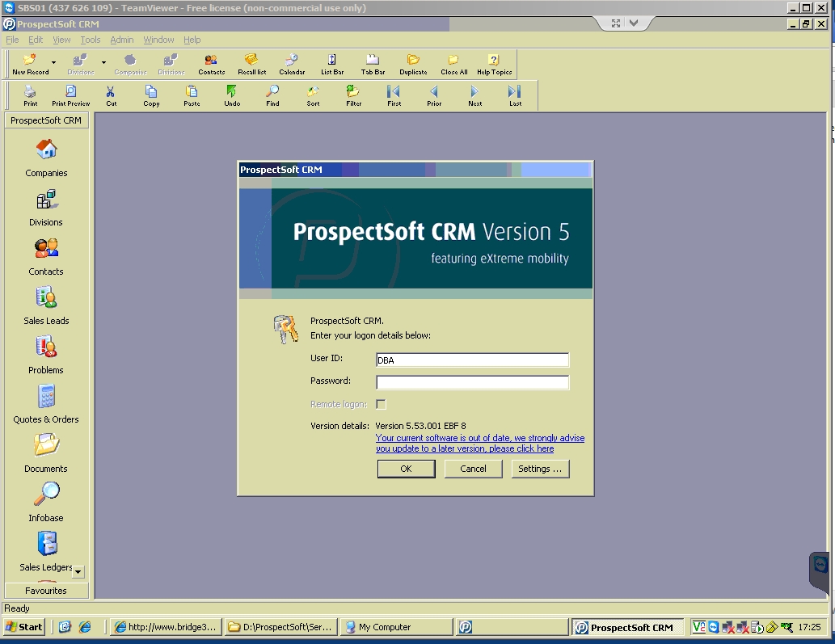
Task: Open the View menu
Action: tap(61, 40)
